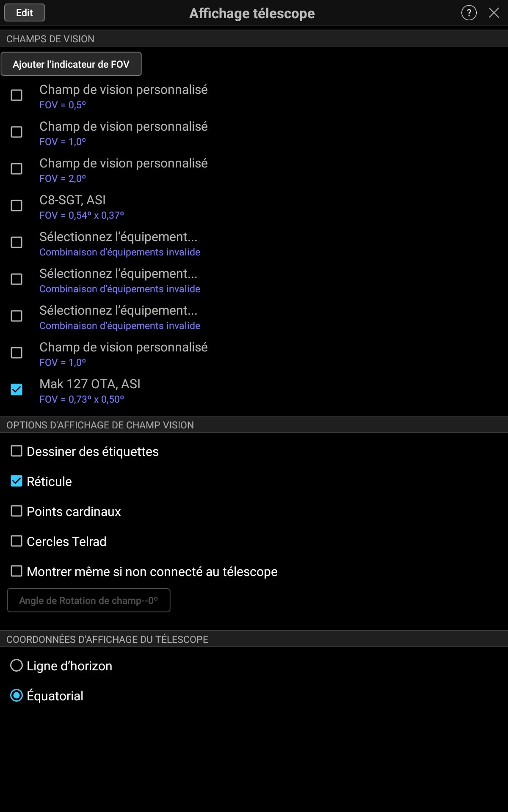
Task: Open first Sélectionnez l'équipement entry
Action: 118,243
